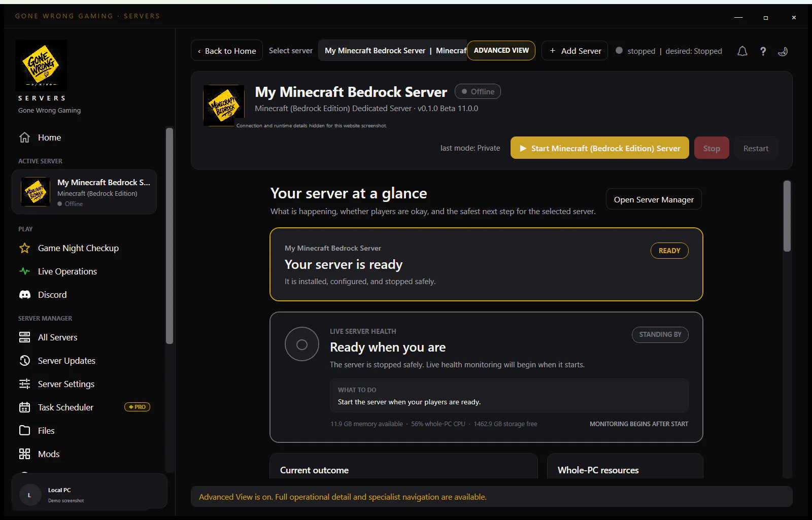
Task: Click Back to Home button
Action: (227, 51)
